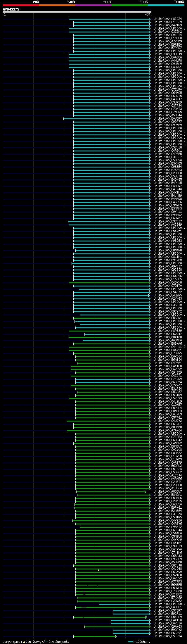Select hit label UniRef100_C5WLT8
This screenshot has height=644, width=187.
point(168,176)
